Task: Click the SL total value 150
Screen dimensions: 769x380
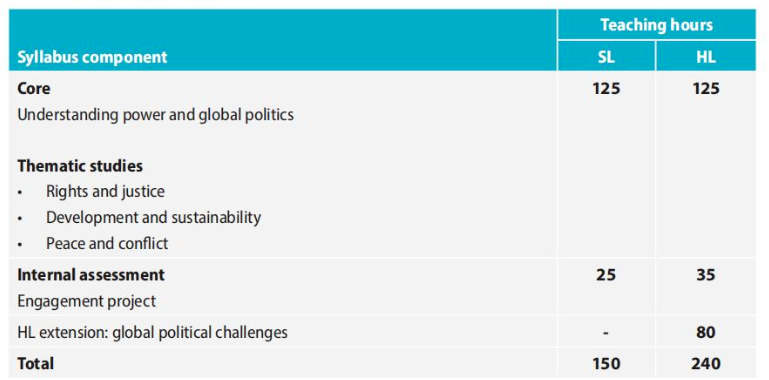Action: pyautogui.click(x=606, y=364)
